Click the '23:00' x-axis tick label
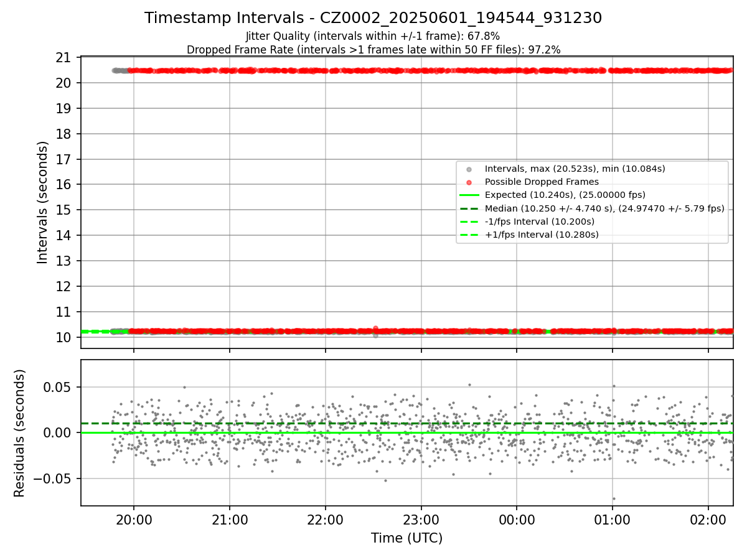The height and width of the screenshot is (560, 747). point(421,519)
